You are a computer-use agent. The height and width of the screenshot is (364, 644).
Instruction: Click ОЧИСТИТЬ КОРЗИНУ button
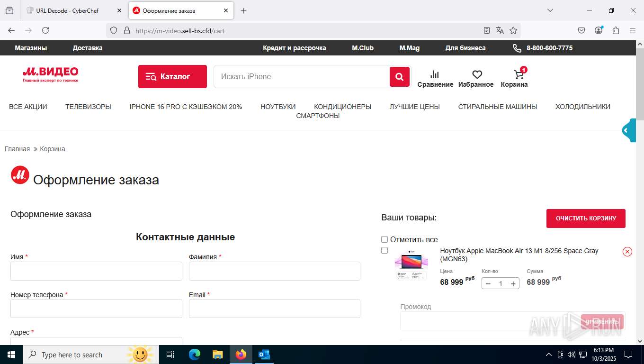click(586, 218)
